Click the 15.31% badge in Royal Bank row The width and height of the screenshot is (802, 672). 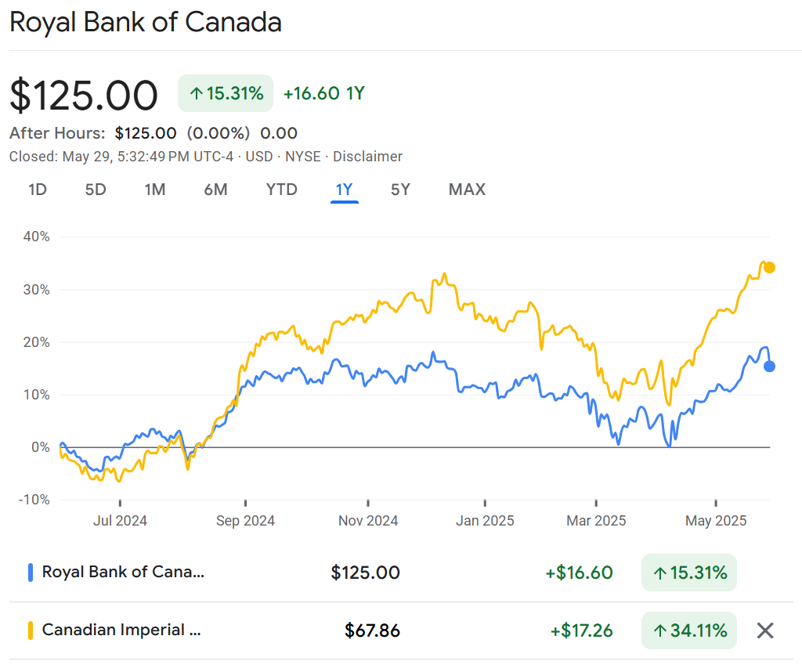coord(689,573)
